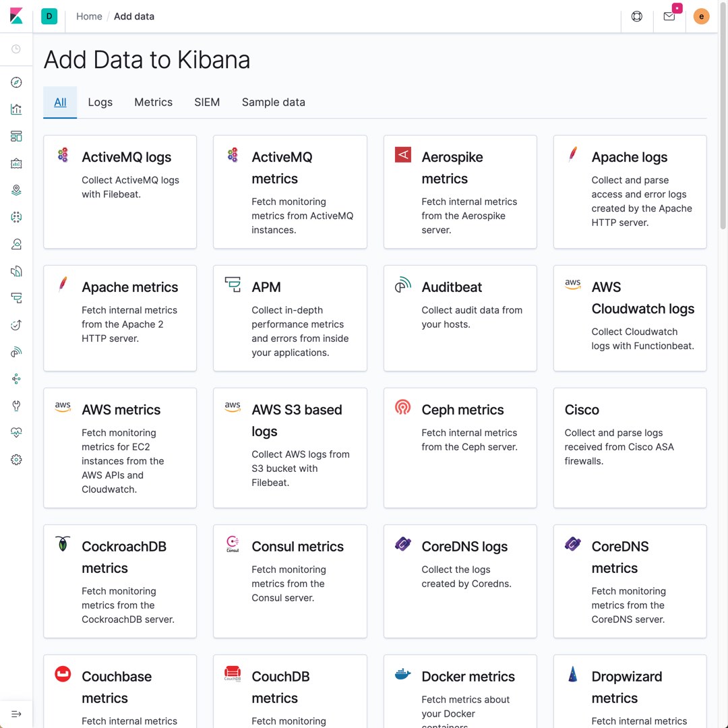Open the newsfeed mail icon
The height and width of the screenshot is (728, 728).
[x=669, y=17]
